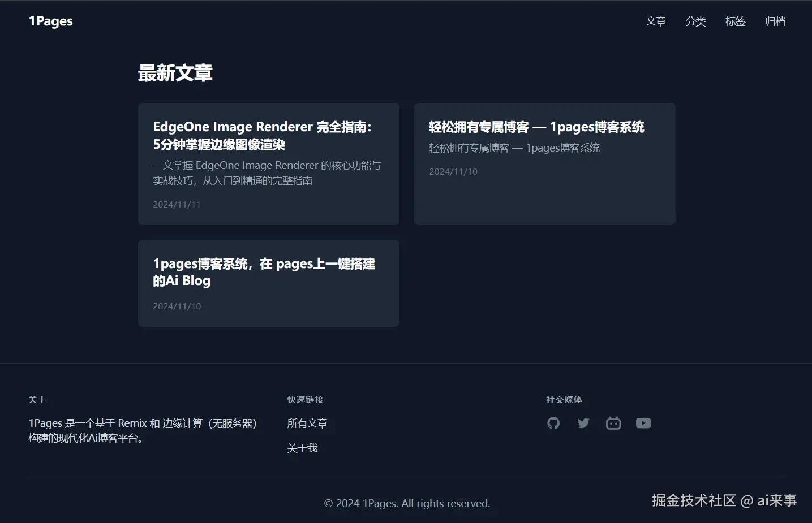Click the © 2024 copyright text
Screen dimensions: 812x523
407,504
